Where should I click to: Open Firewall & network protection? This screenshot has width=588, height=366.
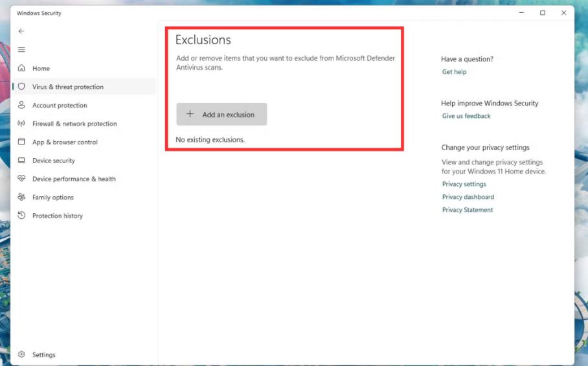(84, 123)
